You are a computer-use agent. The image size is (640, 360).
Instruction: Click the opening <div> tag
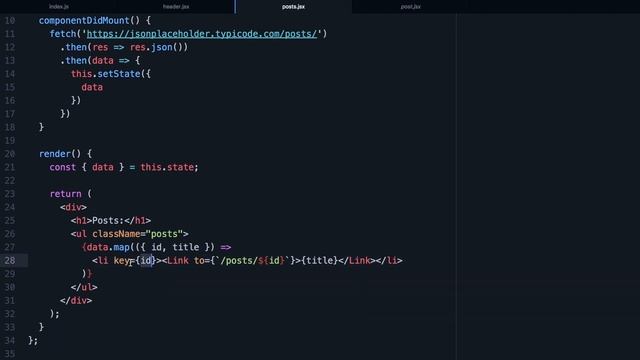tap(73, 207)
